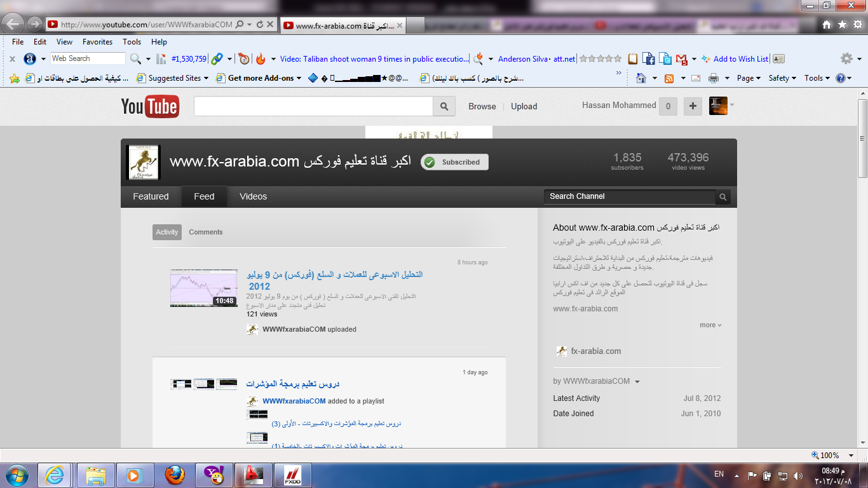Click the Alexa traffic rank bar-chart icon
Viewport: 868px width, 488px height.
(162, 58)
